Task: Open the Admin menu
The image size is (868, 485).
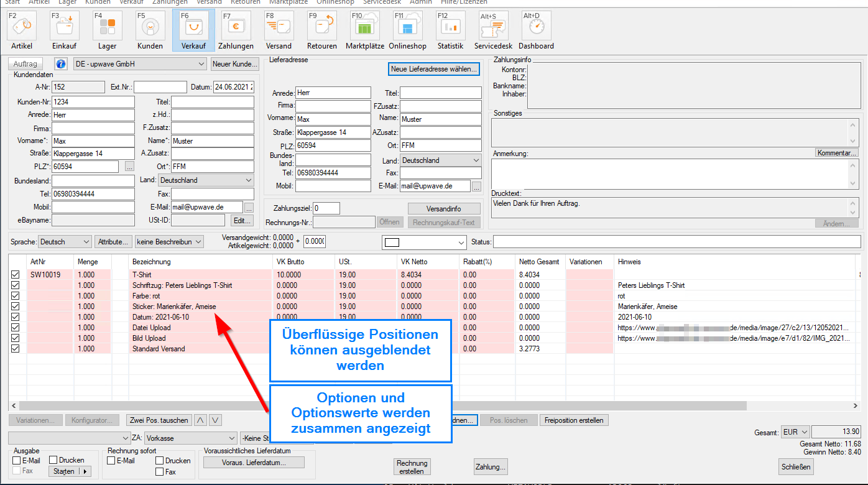Action: point(421,2)
